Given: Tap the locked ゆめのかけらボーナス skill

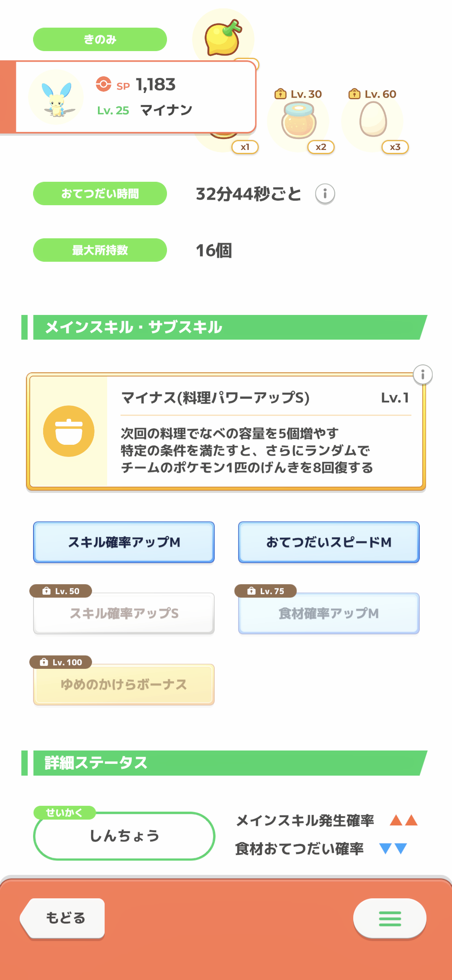Looking at the screenshot, I should click(x=124, y=684).
